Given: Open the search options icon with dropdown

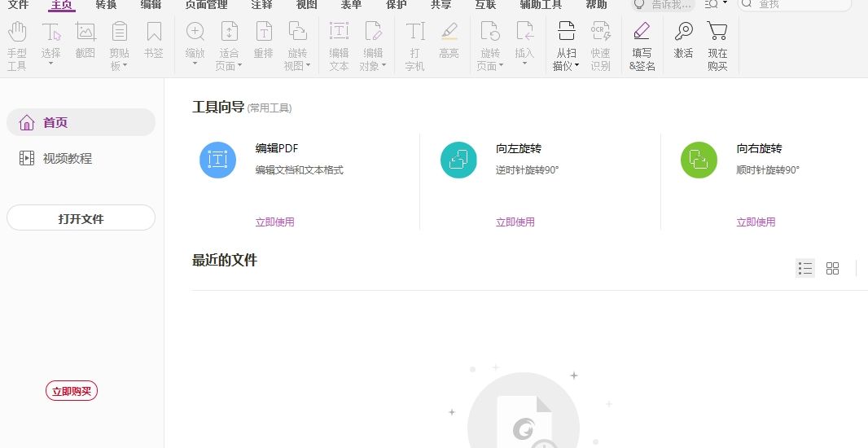Looking at the screenshot, I should [x=716, y=4].
